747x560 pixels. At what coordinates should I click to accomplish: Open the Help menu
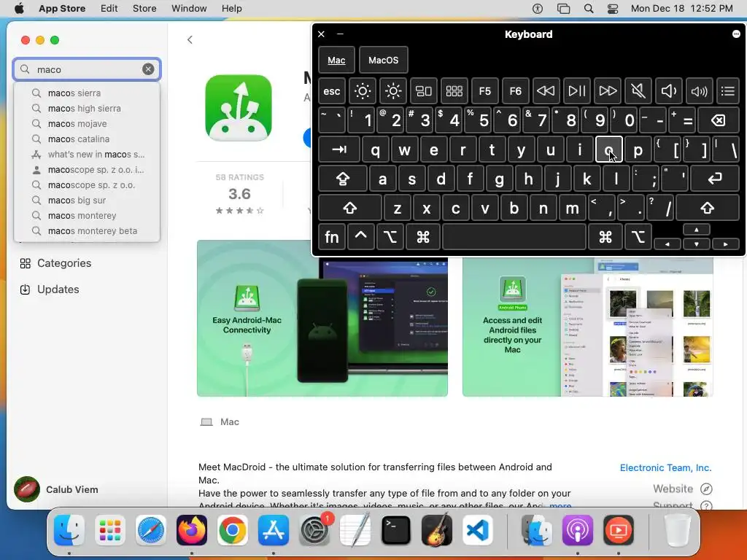click(231, 8)
